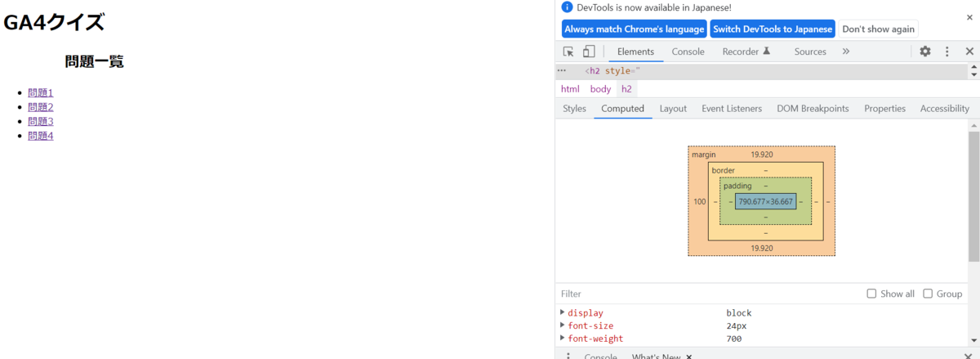Click the 問題一覧 heading

click(x=94, y=61)
